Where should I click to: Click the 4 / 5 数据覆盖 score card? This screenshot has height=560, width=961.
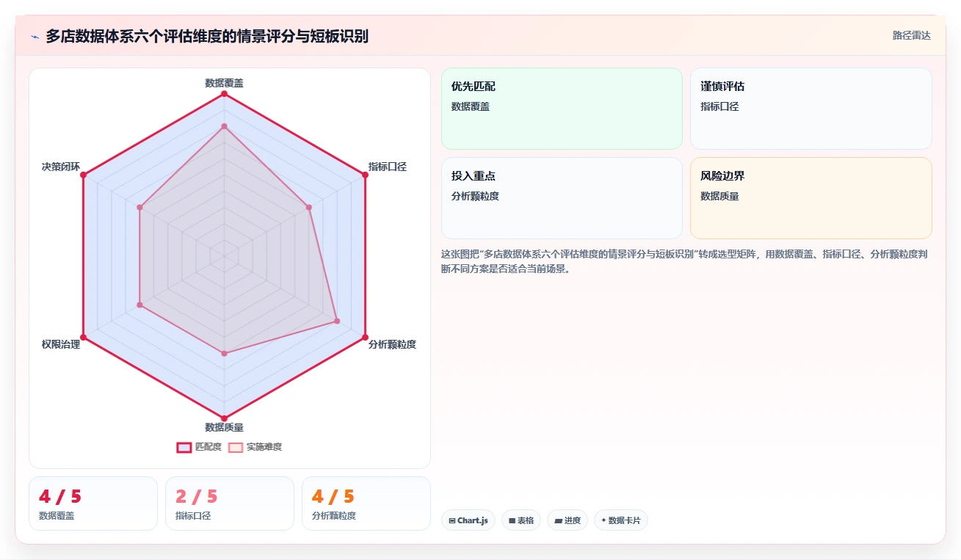point(93,503)
